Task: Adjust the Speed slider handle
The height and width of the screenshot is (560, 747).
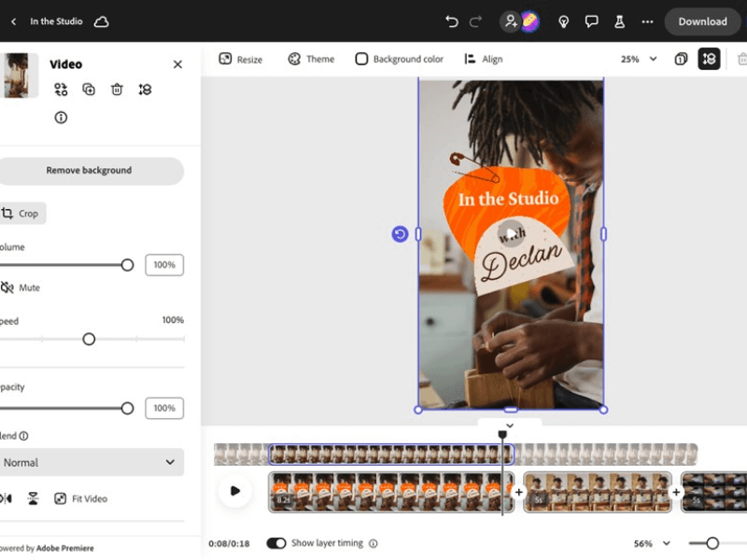Action: pyautogui.click(x=89, y=339)
